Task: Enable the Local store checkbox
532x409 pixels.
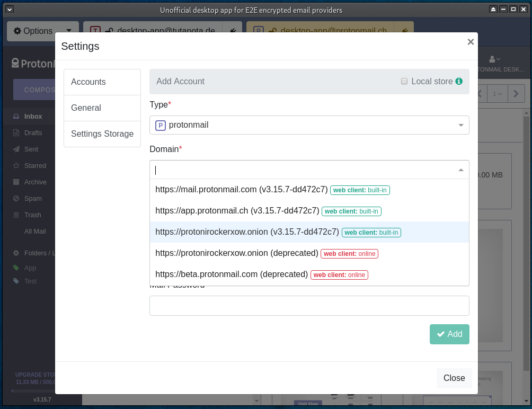Action: click(x=404, y=81)
